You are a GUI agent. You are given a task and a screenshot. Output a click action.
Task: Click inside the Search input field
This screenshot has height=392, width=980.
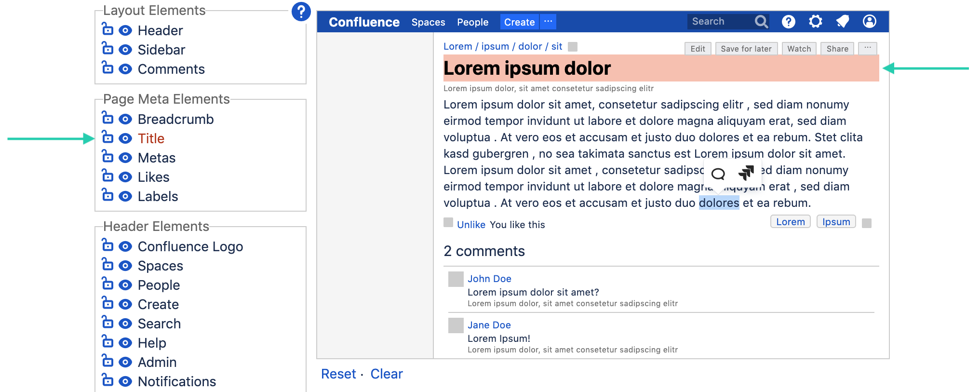click(718, 22)
